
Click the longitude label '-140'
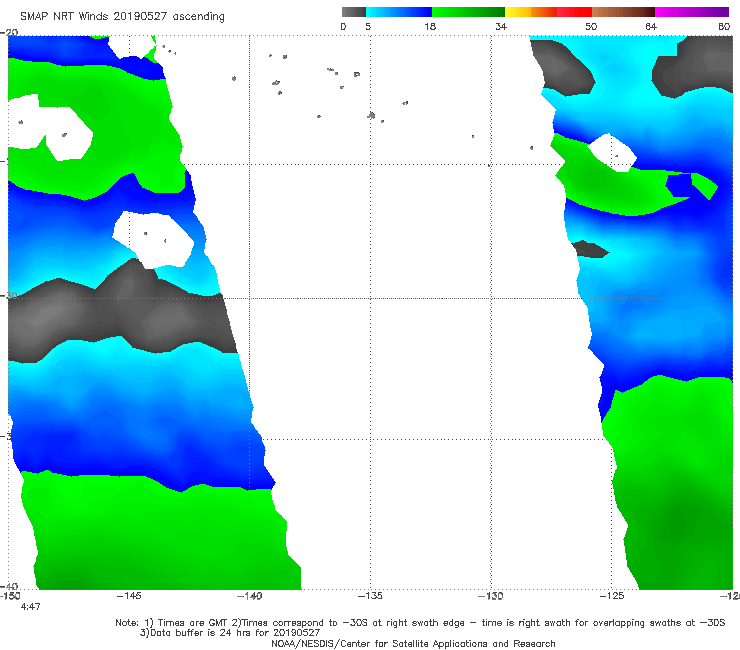(x=250, y=596)
